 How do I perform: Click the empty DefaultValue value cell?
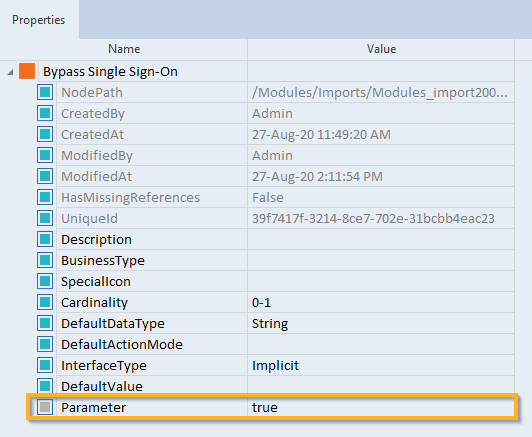(381, 386)
